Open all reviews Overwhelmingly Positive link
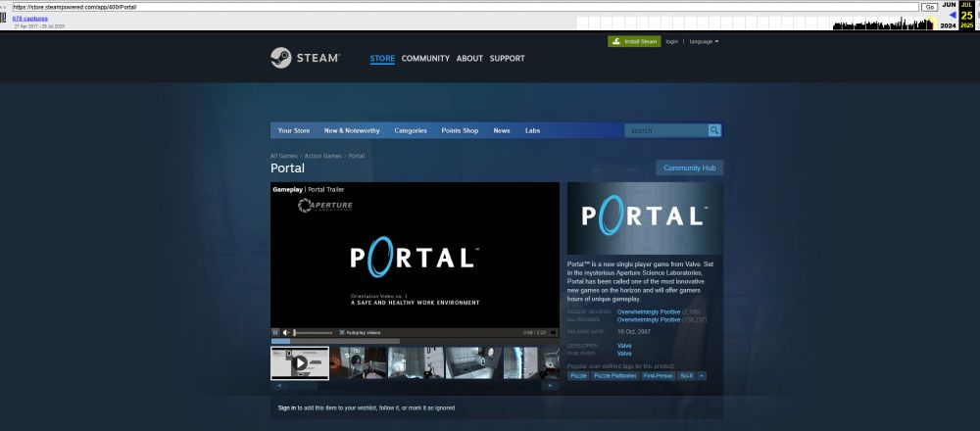This screenshot has height=431, width=980. tap(649, 319)
